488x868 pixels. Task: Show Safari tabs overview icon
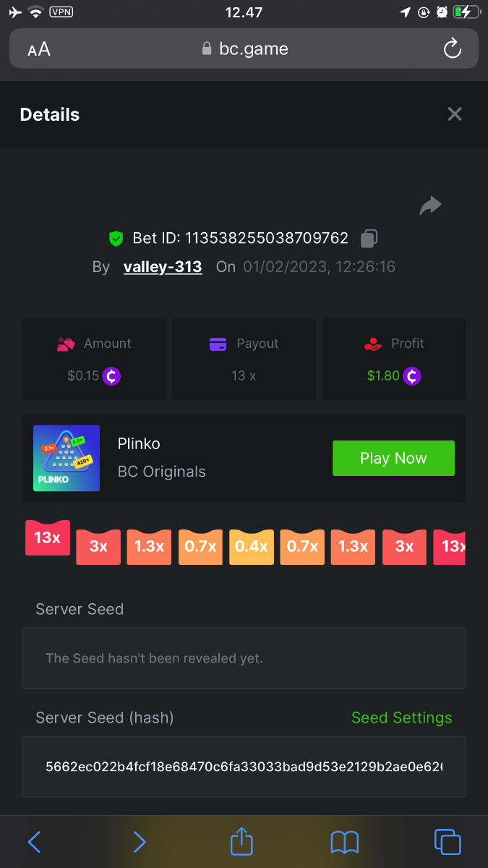point(448,841)
